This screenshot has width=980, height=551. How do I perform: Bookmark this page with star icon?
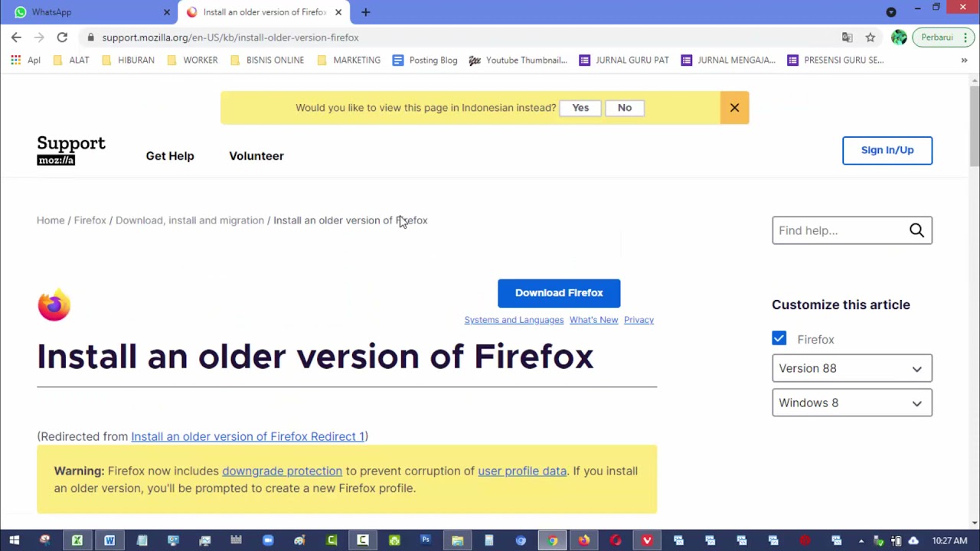871,37
